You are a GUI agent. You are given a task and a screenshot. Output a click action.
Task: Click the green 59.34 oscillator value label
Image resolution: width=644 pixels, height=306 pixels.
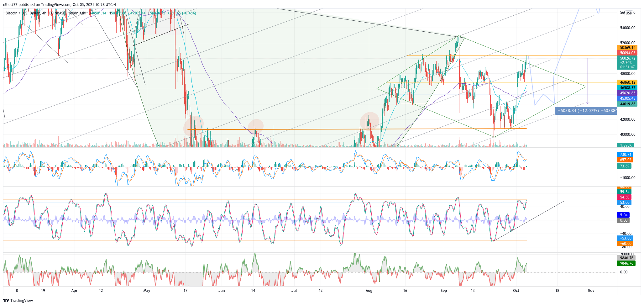(x=624, y=192)
